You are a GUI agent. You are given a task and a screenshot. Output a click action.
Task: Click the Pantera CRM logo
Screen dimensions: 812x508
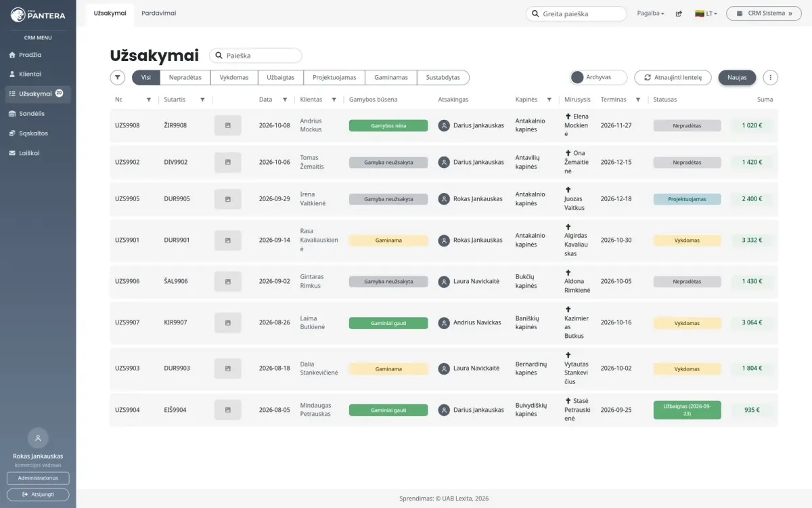pos(38,14)
